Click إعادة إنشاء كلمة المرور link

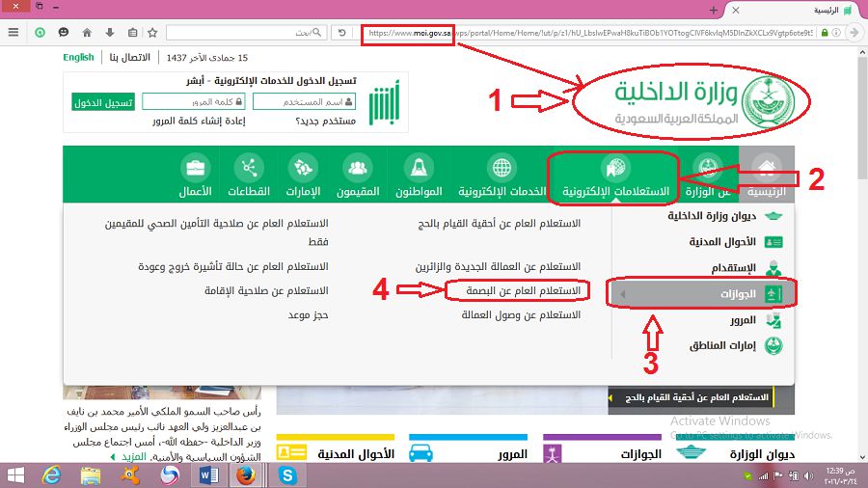point(199,121)
